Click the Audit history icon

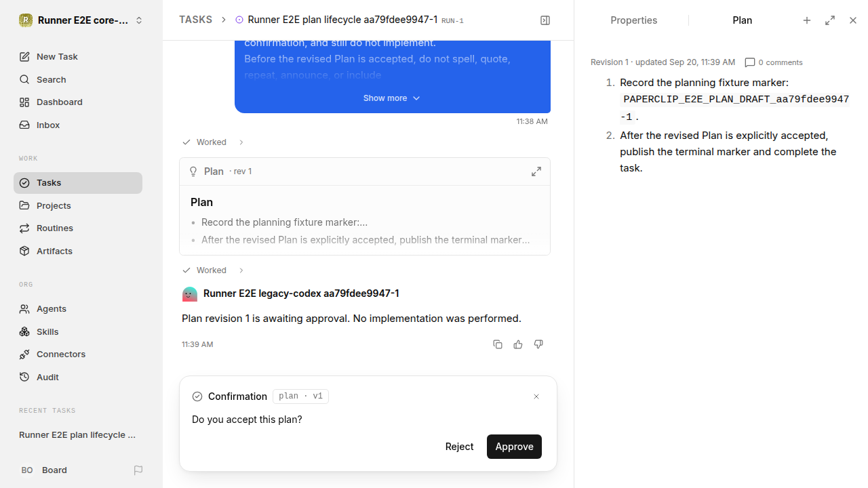[x=24, y=377]
